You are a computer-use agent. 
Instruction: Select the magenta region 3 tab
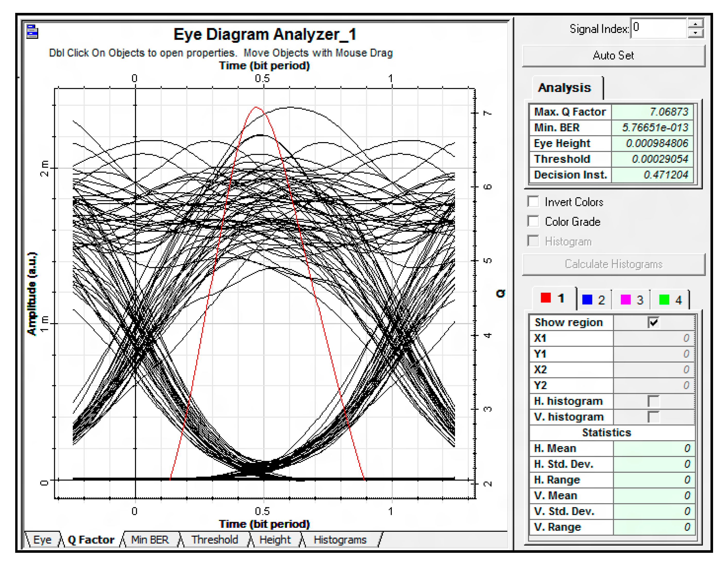(x=632, y=300)
